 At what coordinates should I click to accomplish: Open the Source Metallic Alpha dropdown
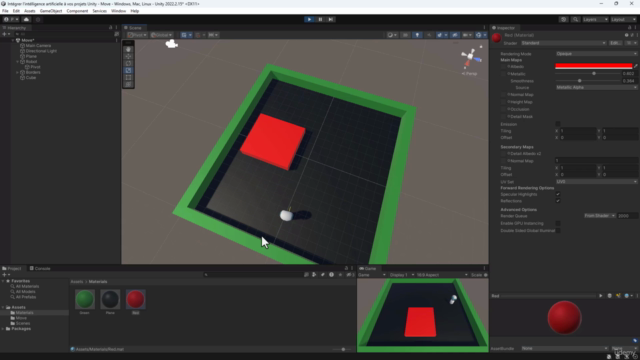coord(596,87)
